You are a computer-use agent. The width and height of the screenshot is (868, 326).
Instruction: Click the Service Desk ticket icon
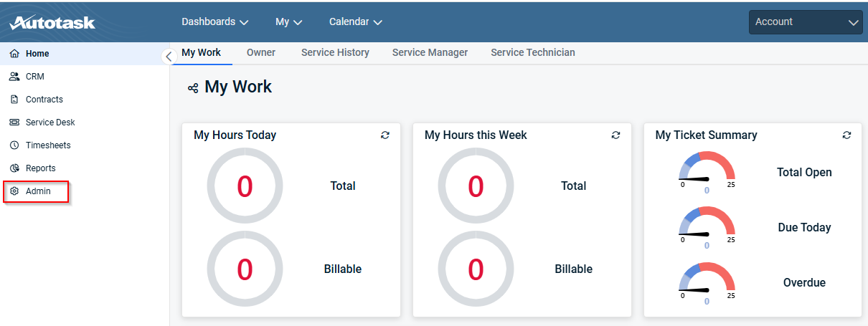[x=14, y=123]
